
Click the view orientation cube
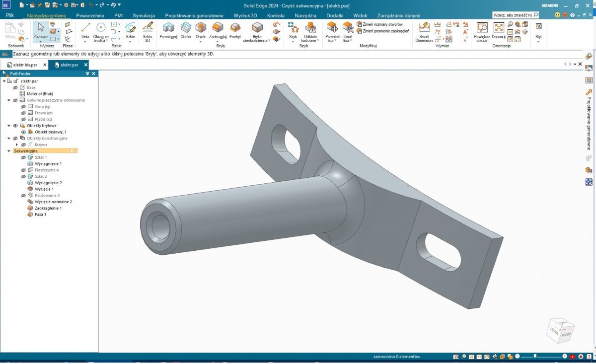pyautogui.click(x=561, y=330)
